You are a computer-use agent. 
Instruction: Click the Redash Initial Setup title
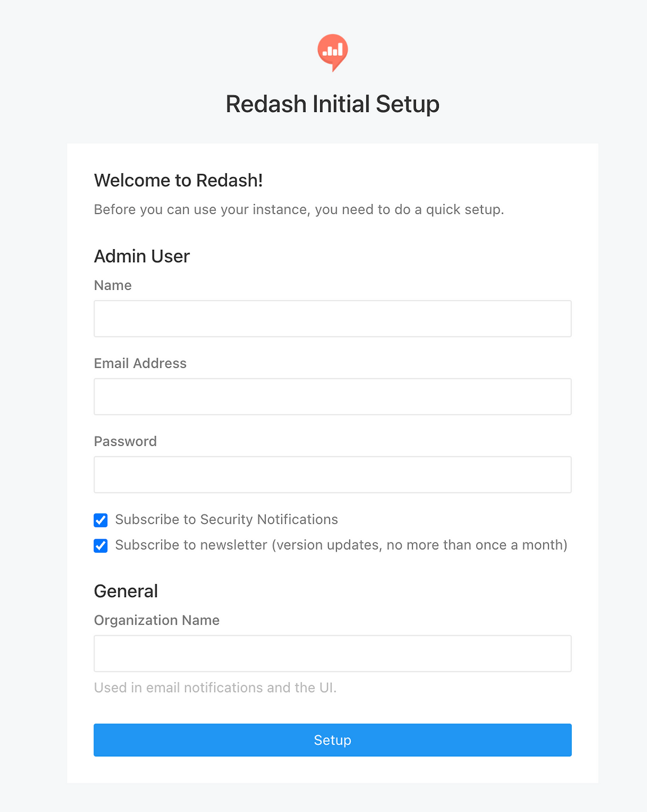(x=333, y=104)
